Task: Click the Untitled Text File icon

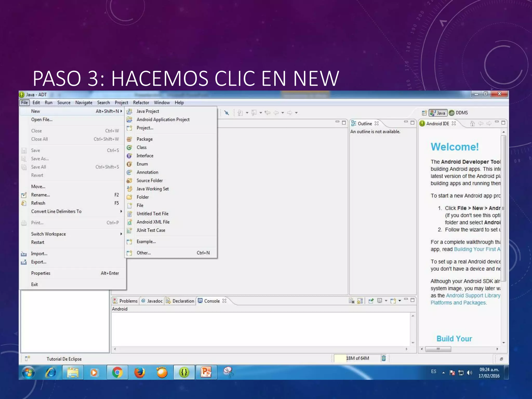Action: click(x=129, y=214)
